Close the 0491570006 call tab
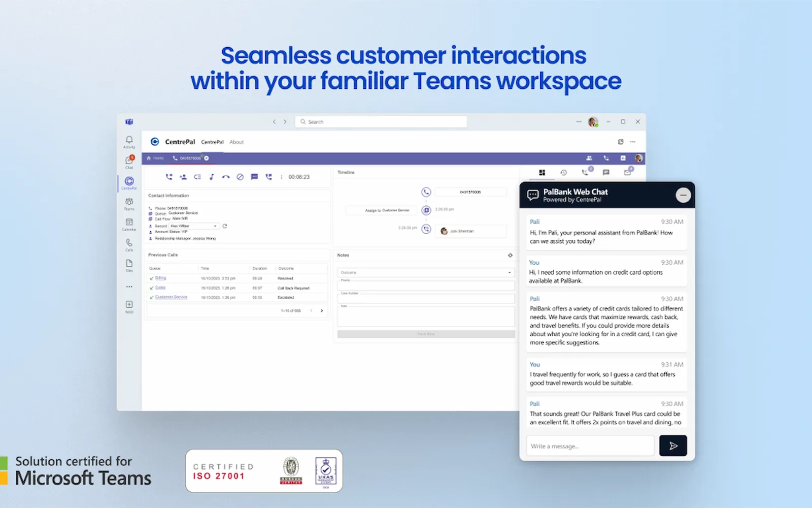The image size is (812, 508). pyautogui.click(x=207, y=158)
